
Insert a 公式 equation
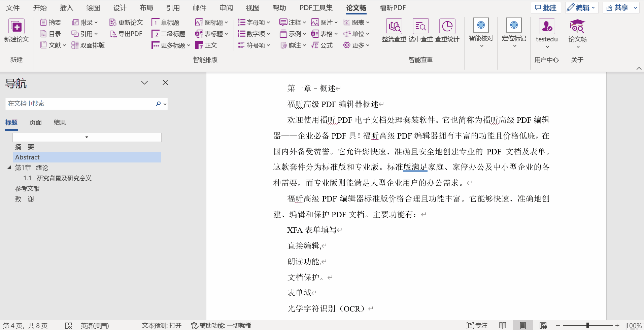point(322,45)
